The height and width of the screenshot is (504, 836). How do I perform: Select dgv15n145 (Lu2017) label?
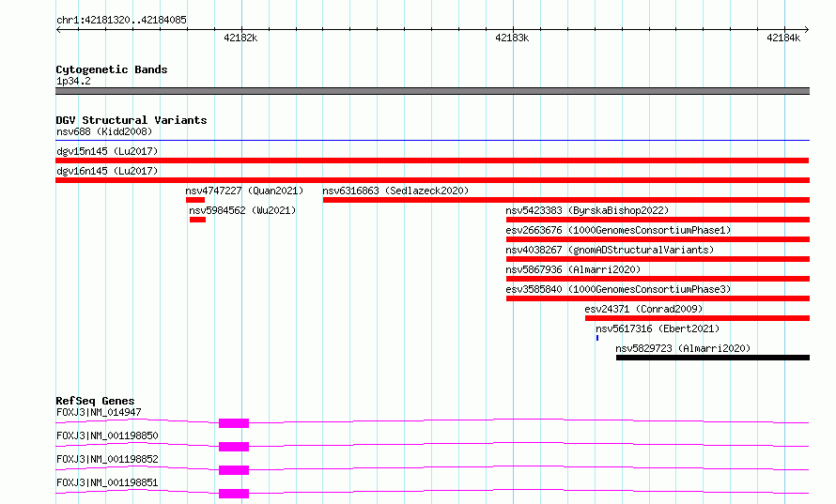tap(107, 151)
